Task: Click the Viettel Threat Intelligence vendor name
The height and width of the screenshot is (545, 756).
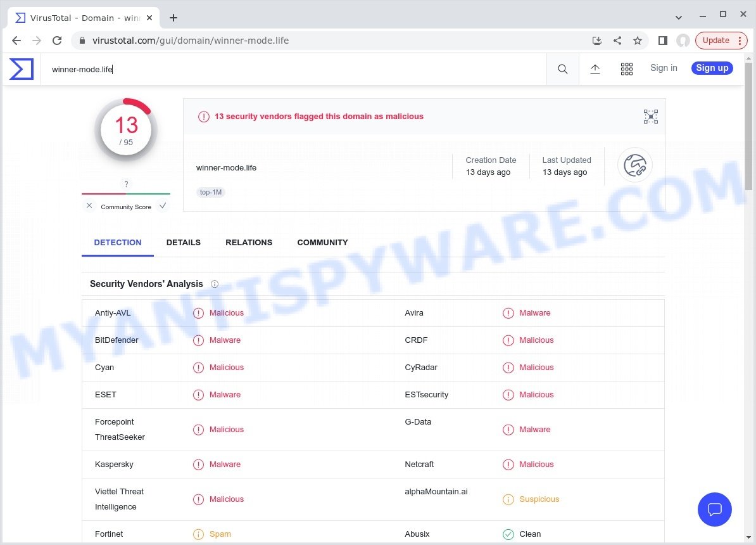Action: coord(120,499)
